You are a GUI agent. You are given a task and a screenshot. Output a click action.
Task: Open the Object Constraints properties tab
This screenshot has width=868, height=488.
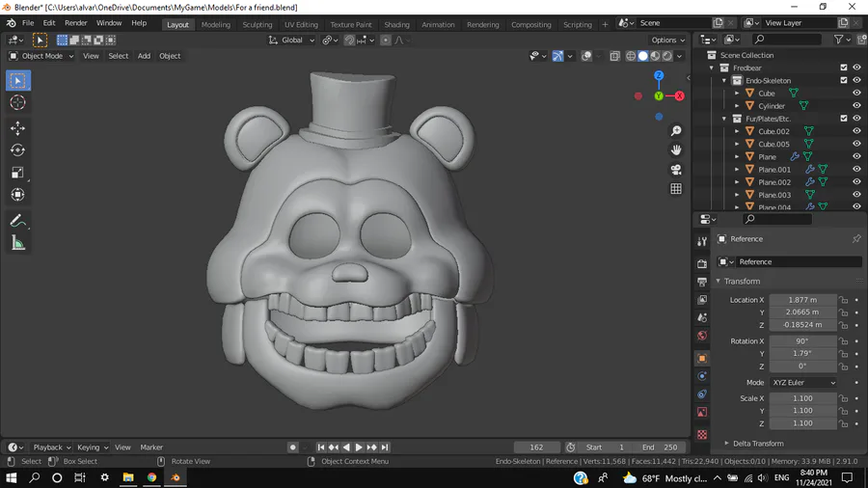pos(702,393)
